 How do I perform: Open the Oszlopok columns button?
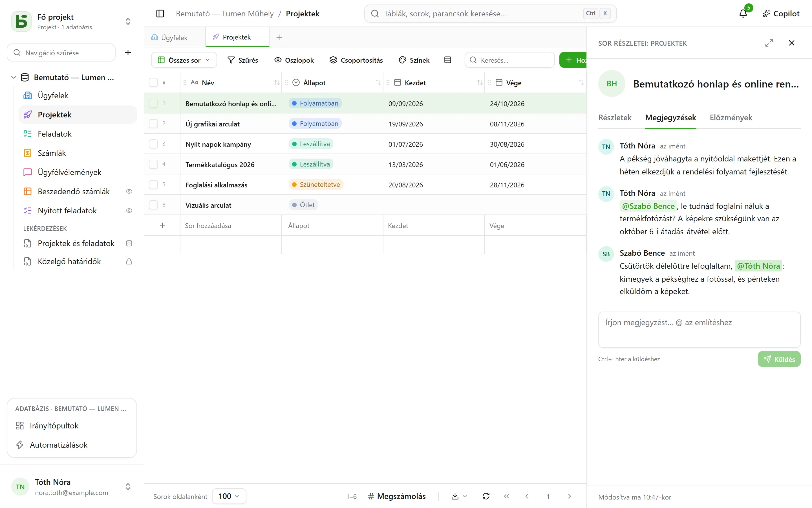pyautogui.click(x=294, y=60)
